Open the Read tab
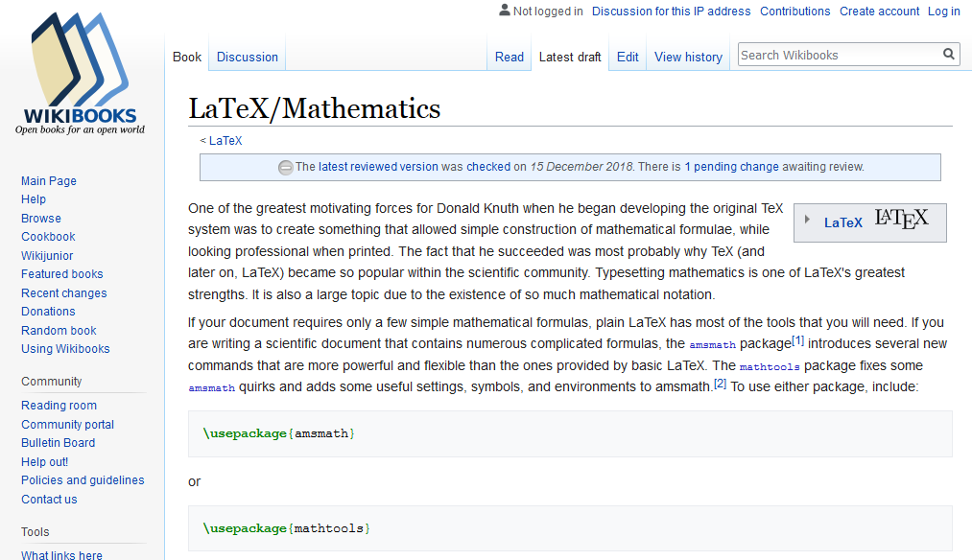 point(510,57)
